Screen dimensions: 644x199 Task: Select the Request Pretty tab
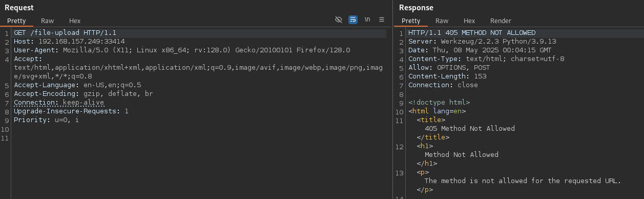(16, 21)
